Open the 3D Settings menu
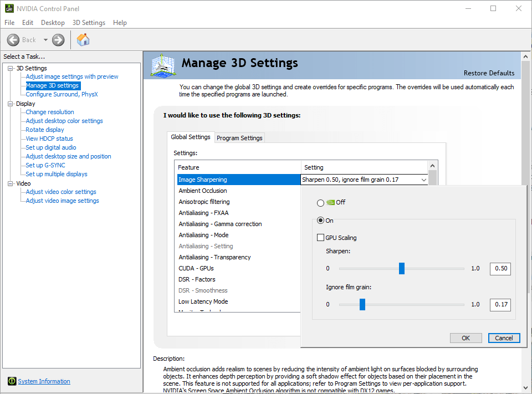 pyautogui.click(x=89, y=22)
